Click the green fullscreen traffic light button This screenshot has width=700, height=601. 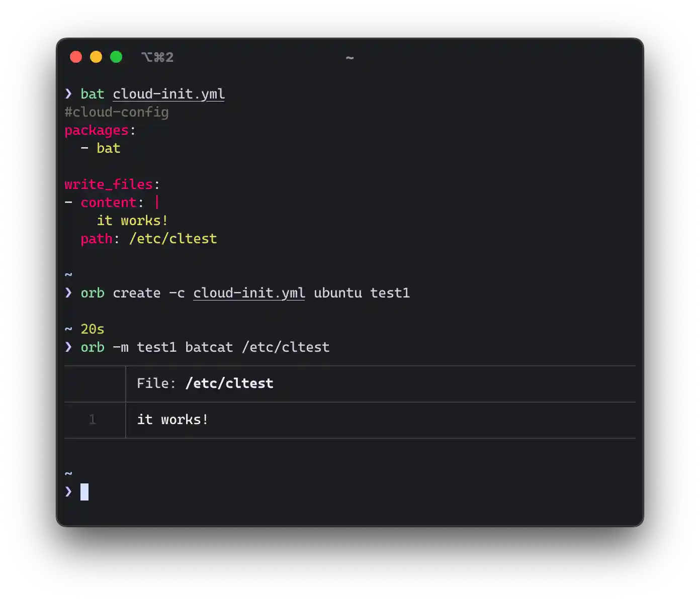(116, 57)
